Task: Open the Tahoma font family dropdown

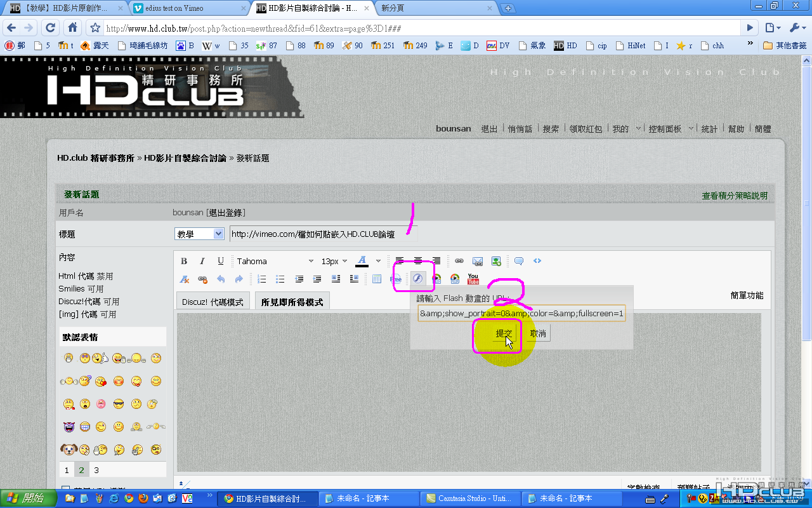Action: (275, 261)
